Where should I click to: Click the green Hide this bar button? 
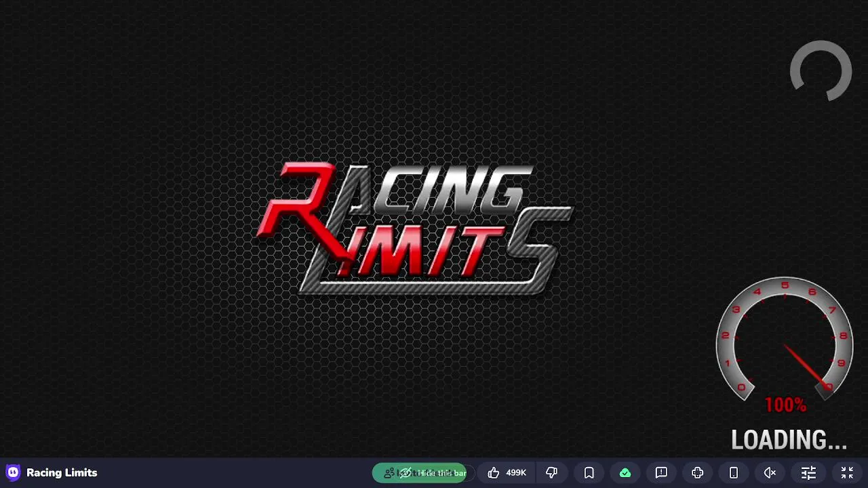point(420,473)
